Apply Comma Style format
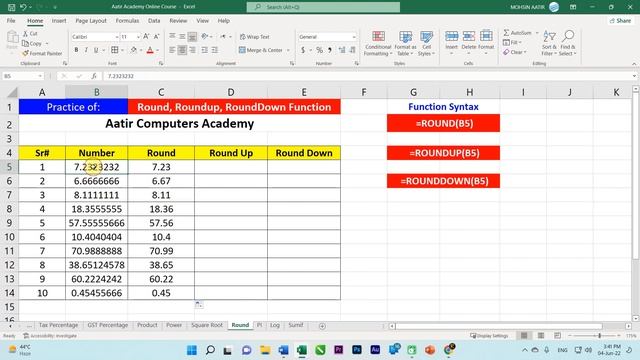This screenshot has height=360, width=640. [x=330, y=50]
